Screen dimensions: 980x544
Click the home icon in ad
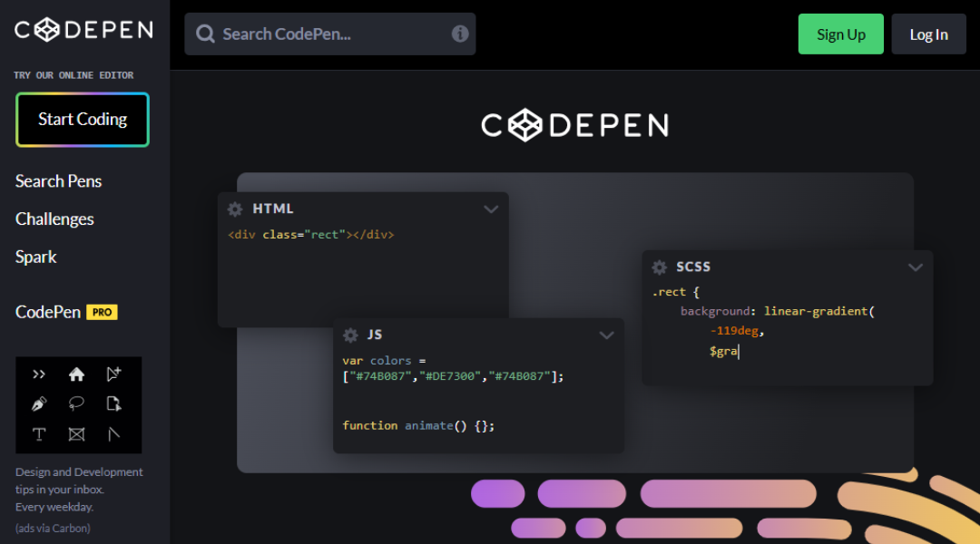76,374
